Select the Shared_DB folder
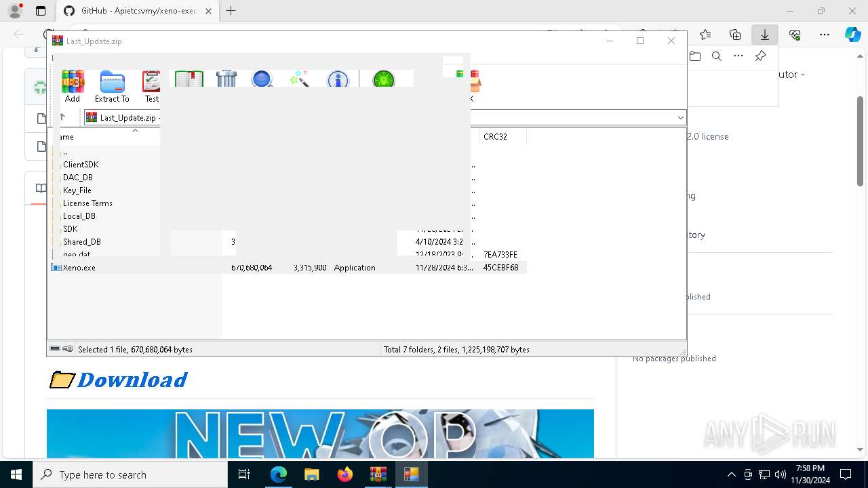868x488 pixels. [x=82, y=242]
